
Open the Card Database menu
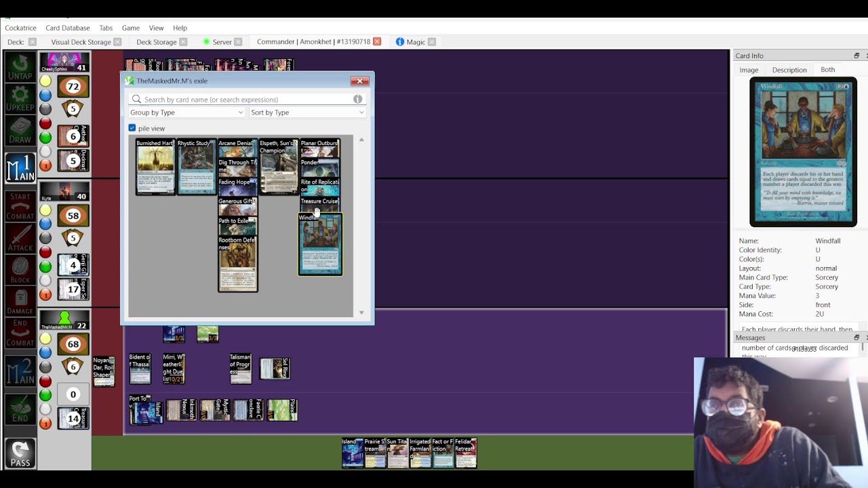68,28
